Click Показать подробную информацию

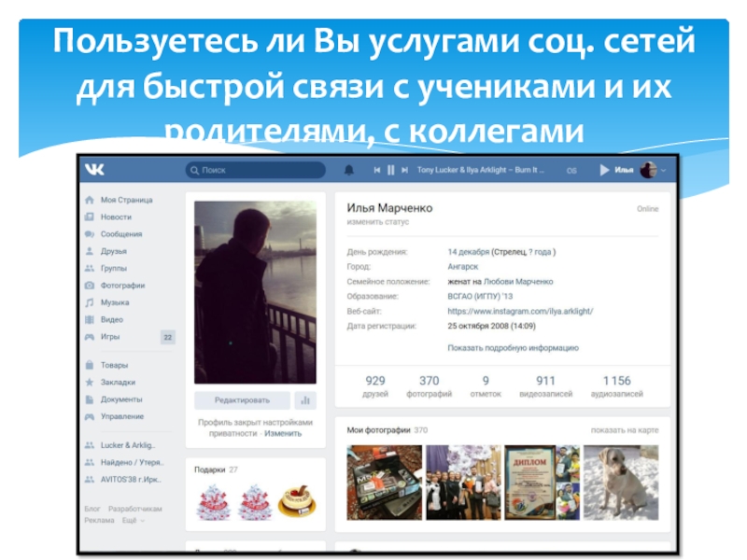(513, 348)
